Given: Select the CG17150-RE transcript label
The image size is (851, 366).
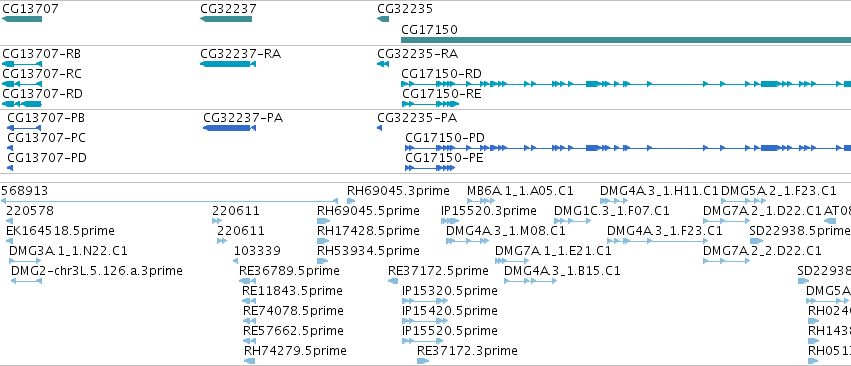Looking at the screenshot, I should [441, 94].
